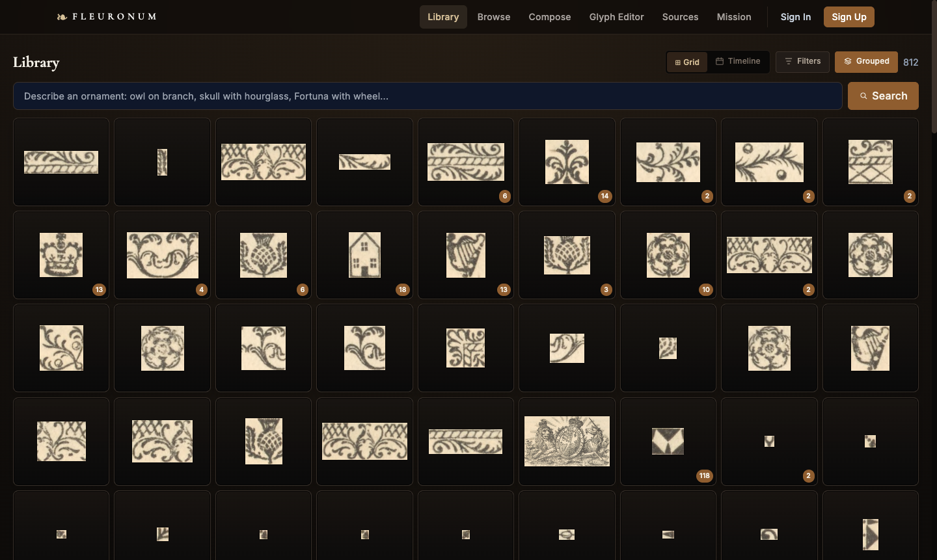Open the scroll ornament with badge 4
This screenshot has width=937, height=560.
point(162,255)
